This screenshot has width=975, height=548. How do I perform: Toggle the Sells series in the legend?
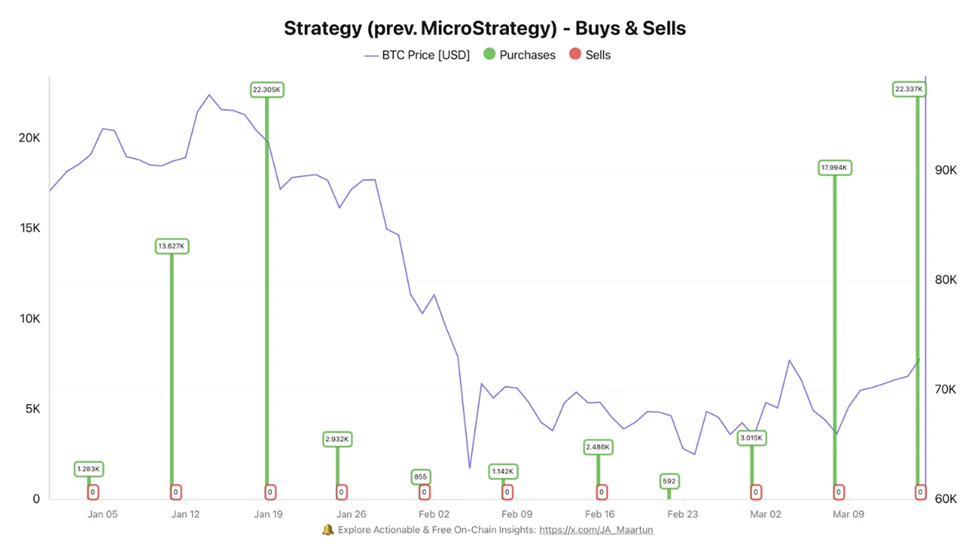[590, 55]
